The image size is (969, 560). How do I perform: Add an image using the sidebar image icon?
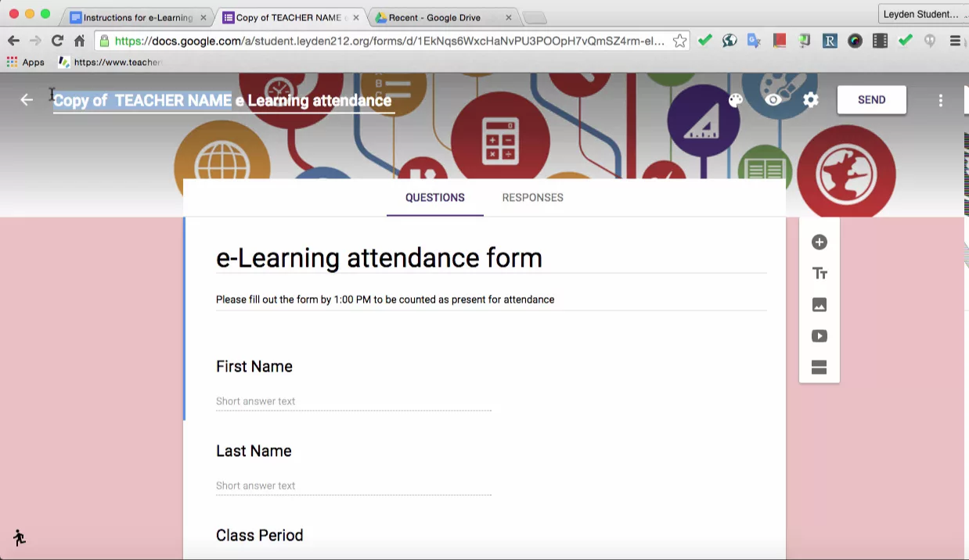pos(820,305)
